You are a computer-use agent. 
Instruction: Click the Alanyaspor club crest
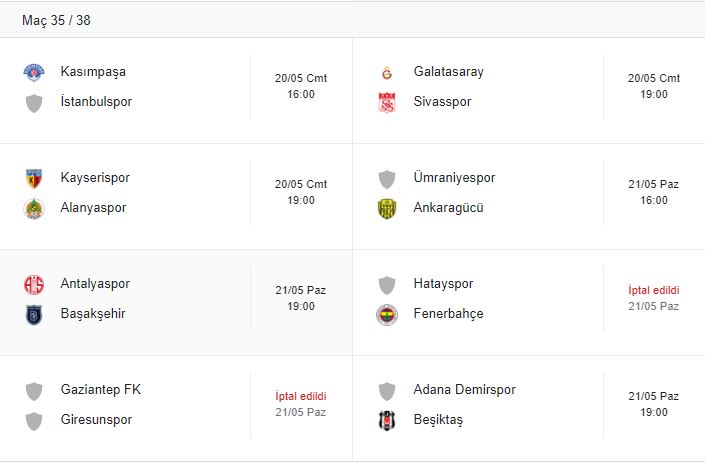[34, 208]
